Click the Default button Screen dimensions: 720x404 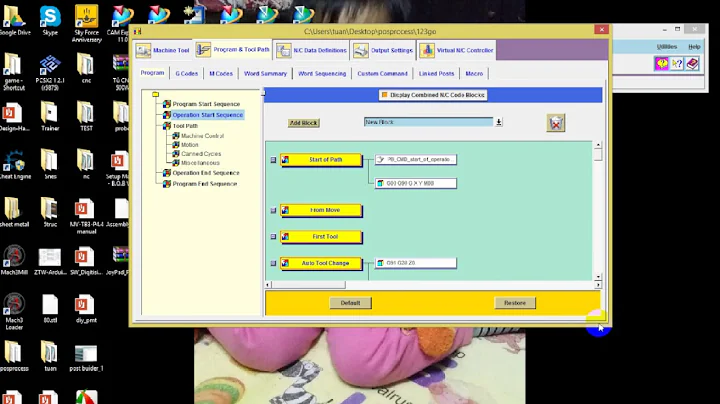[x=350, y=303]
